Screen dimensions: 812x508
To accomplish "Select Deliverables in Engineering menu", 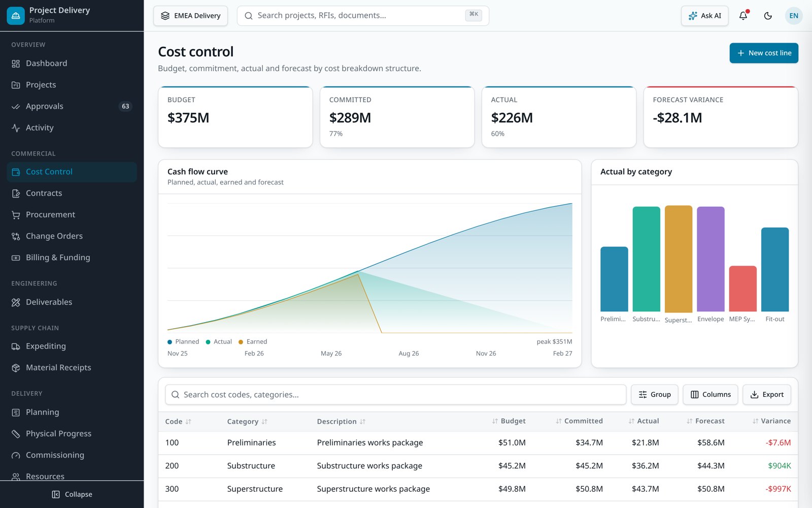I will tap(72, 302).
